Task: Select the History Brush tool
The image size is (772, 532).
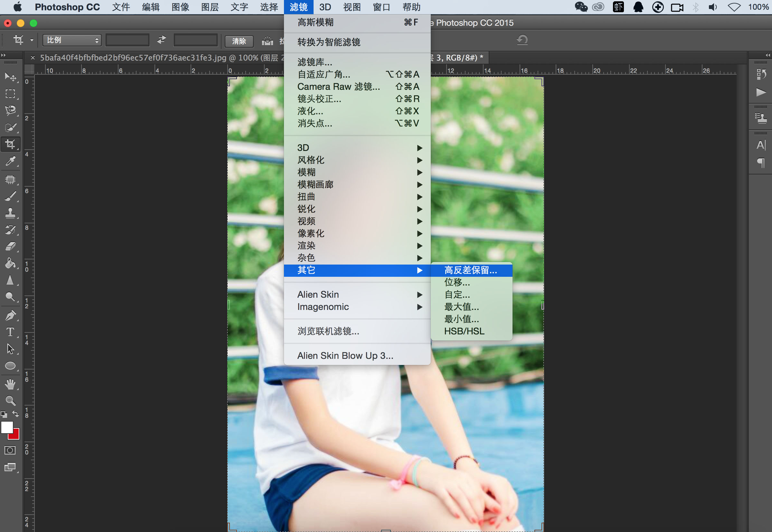Action: click(x=10, y=230)
